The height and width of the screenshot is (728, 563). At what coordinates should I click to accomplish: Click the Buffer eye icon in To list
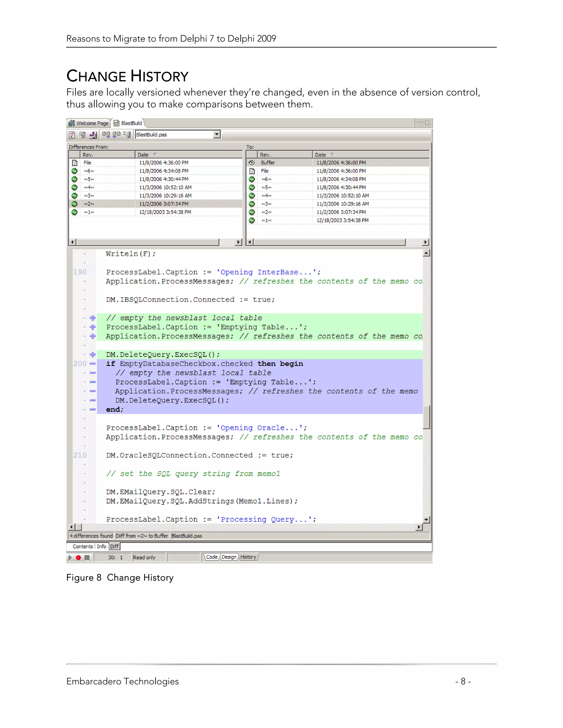tap(252, 163)
